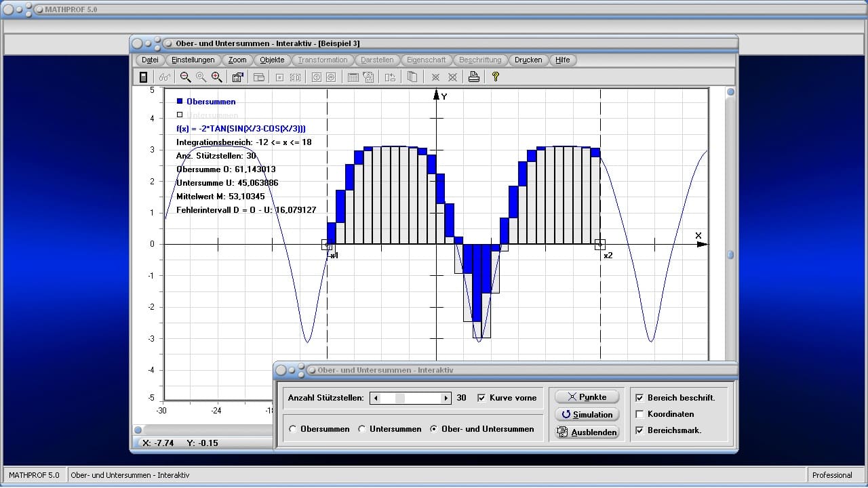Click the white Untersummen legend square
Screen dimensions: 868x488
(180, 115)
